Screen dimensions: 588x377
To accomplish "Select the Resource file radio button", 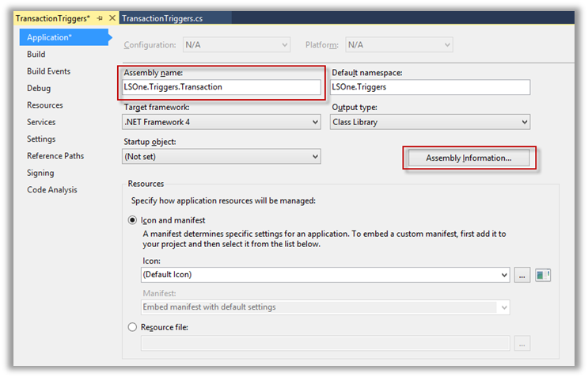I will (x=132, y=327).
